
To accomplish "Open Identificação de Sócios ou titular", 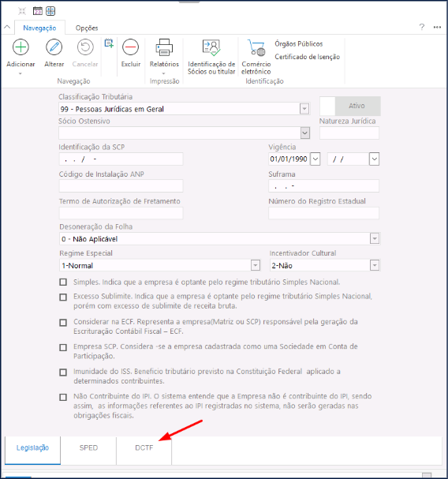I will pyautogui.click(x=211, y=47).
